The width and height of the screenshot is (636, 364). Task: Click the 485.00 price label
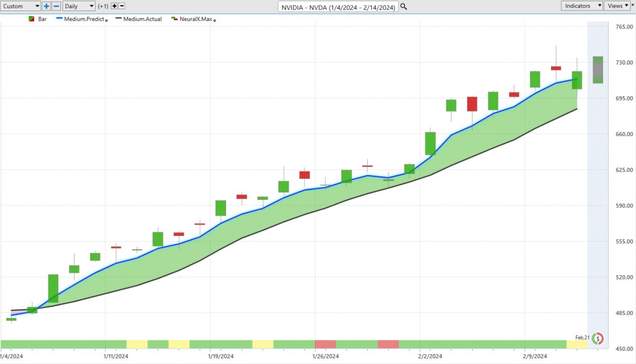tap(624, 313)
